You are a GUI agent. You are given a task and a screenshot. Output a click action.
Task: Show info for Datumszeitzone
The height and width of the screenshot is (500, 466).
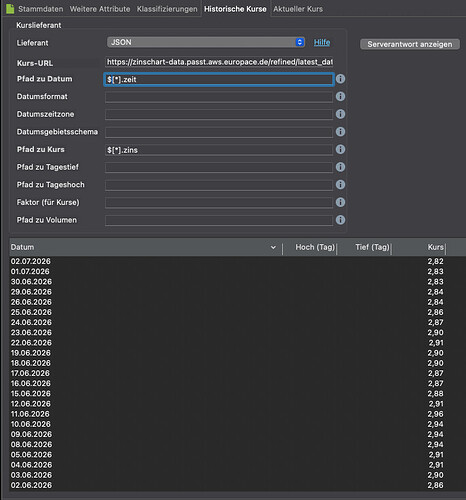(x=340, y=114)
